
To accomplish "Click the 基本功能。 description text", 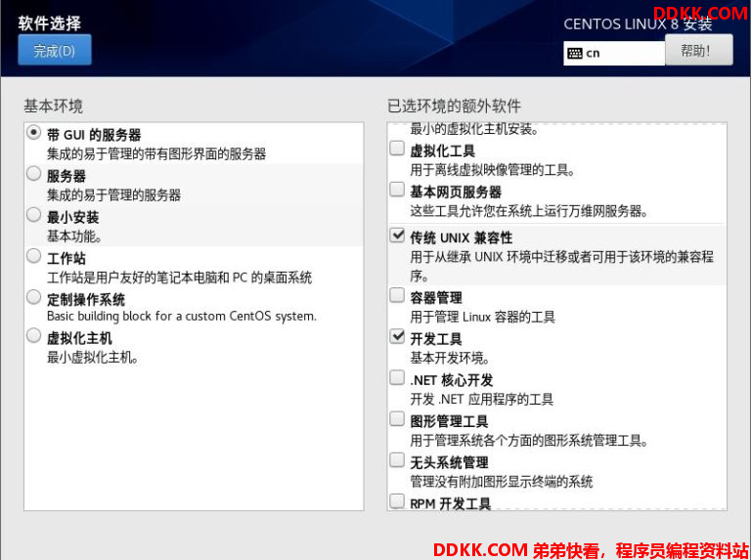I will click(x=74, y=237).
